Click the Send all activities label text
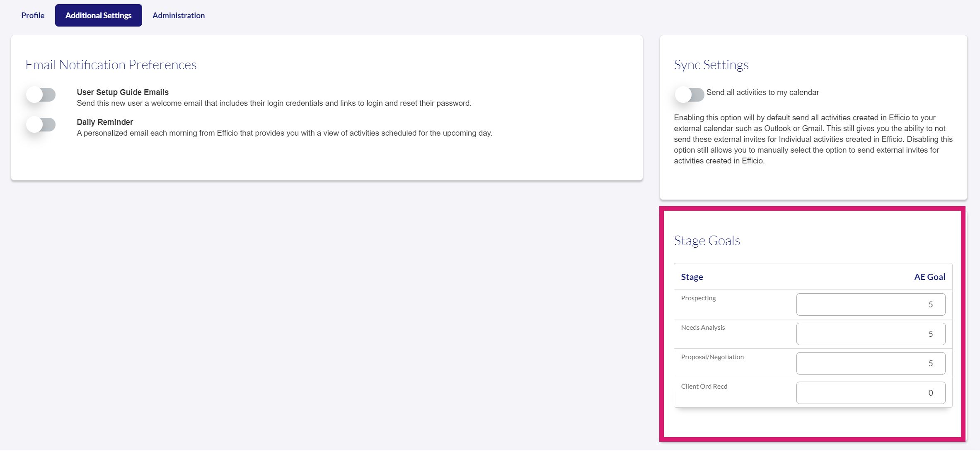 pyautogui.click(x=762, y=92)
